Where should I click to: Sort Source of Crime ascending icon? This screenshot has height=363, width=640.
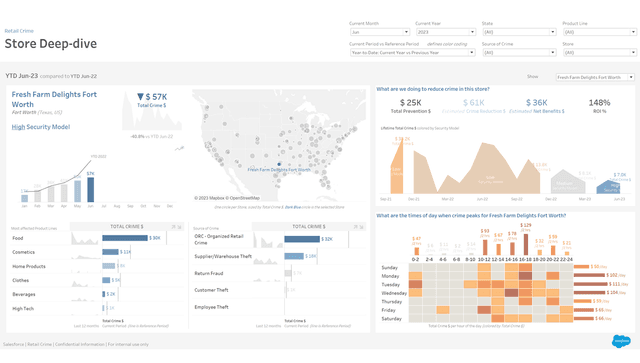point(356,227)
